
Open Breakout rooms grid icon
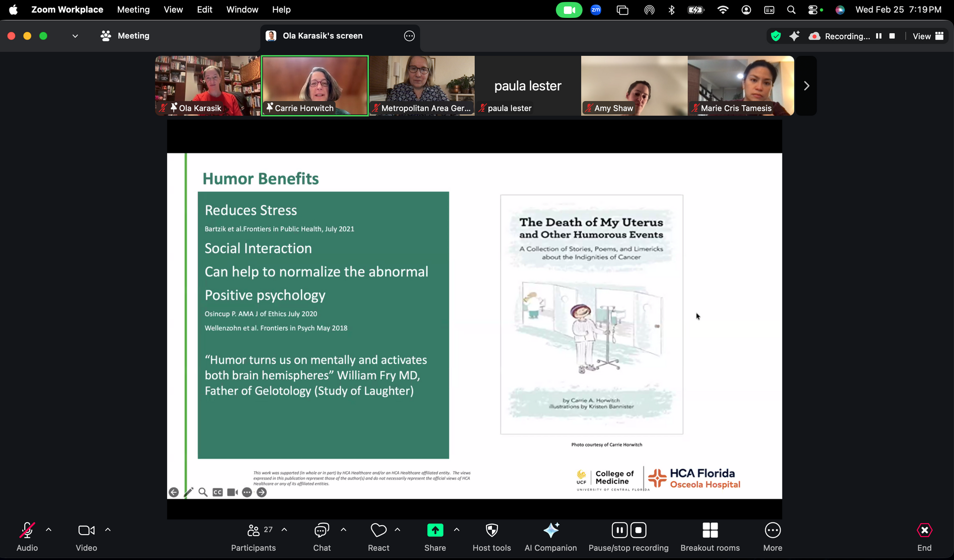tap(710, 531)
